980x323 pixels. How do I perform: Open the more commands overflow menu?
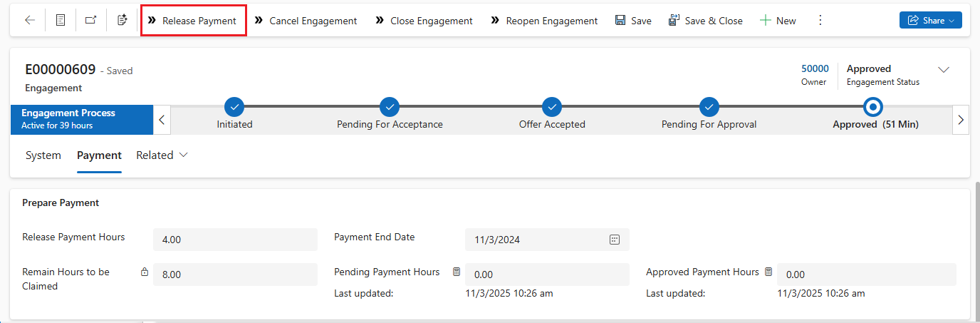820,21
